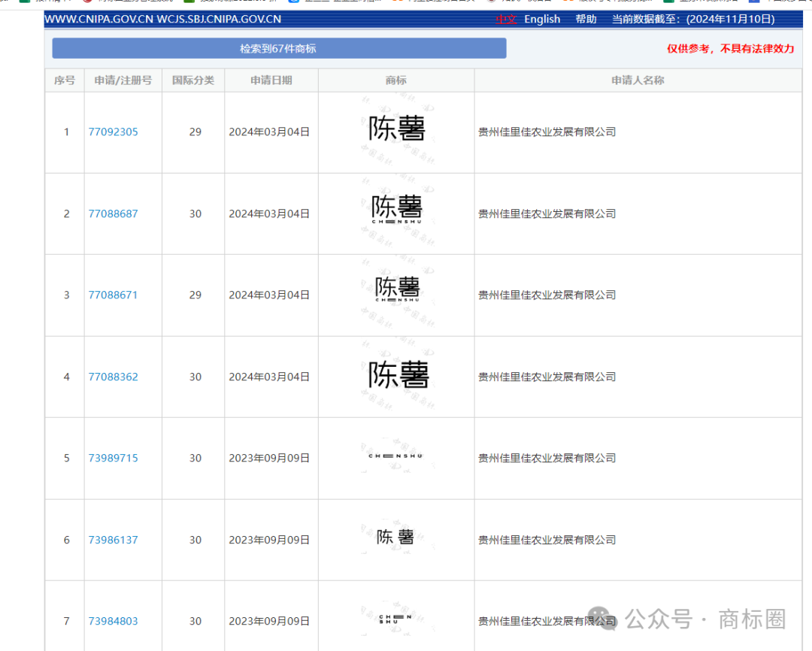Viewport: 812px width, 651px height.
Task: Click the 商标 column header
Action: pos(396,80)
